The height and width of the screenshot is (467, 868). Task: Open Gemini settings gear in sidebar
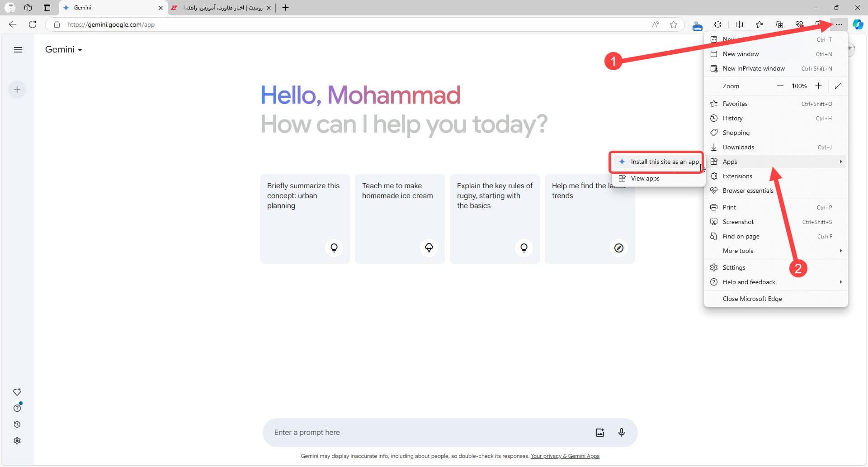pos(17,441)
